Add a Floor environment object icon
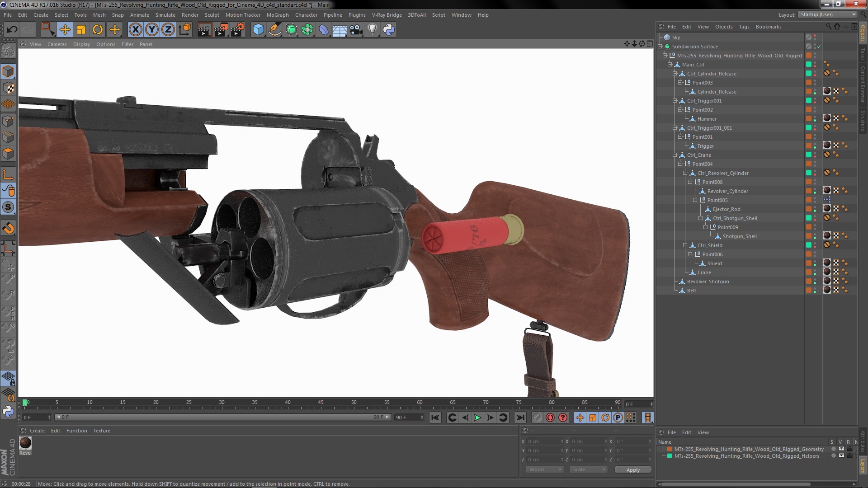This screenshot has height=488, width=868. 340,30
